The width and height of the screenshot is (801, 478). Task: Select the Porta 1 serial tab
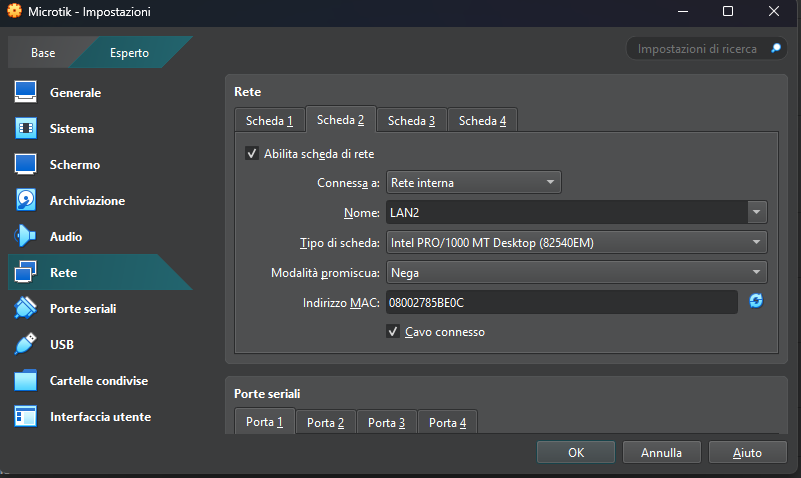pyautogui.click(x=264, y=422)
